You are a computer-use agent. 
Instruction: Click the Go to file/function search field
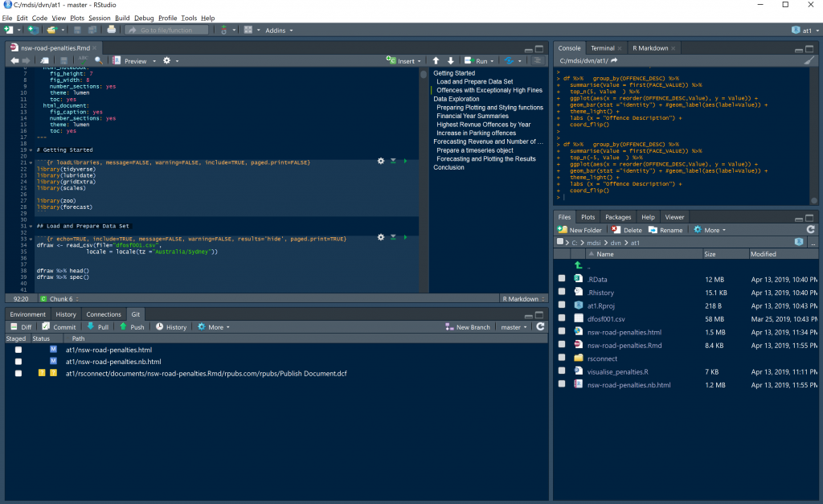click(166, 31)
